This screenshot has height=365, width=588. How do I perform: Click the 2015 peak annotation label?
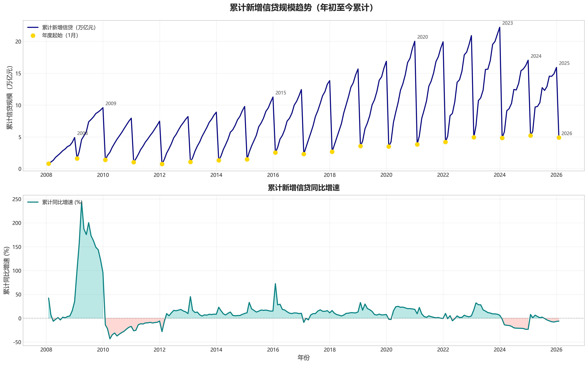coord(281,93)
